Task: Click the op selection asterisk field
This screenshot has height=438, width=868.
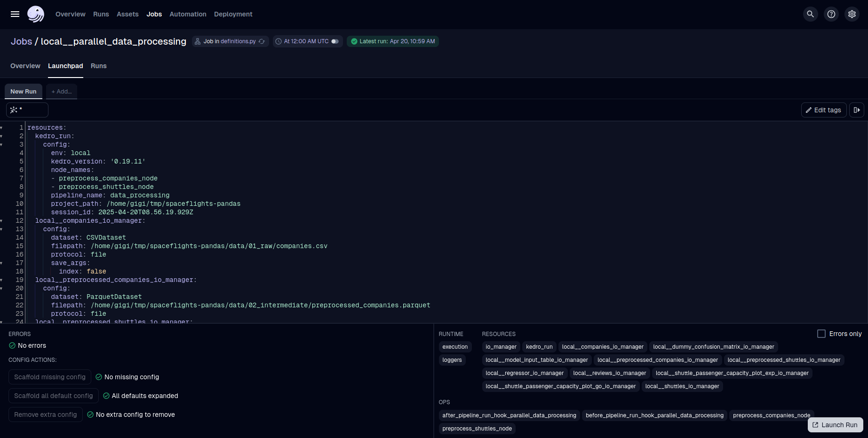Action: tap(27, 110)
